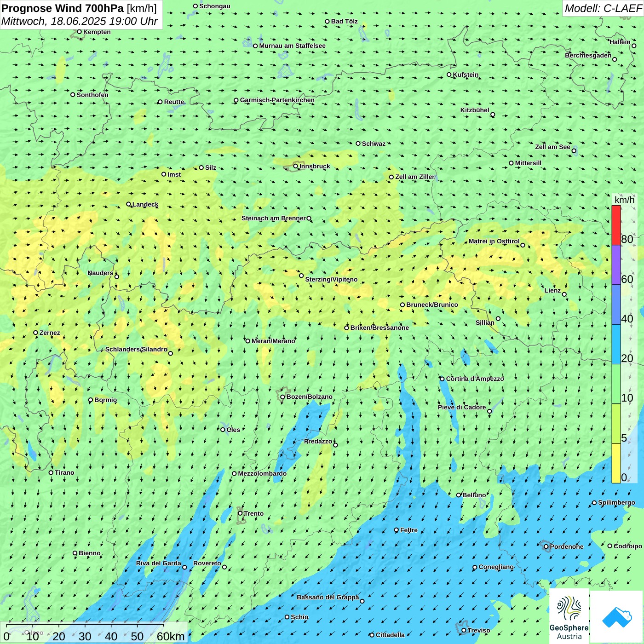This screenshot has height=644, width=644.
Task: Click the 'Tirano' label
Action: (x=64, y=472)
